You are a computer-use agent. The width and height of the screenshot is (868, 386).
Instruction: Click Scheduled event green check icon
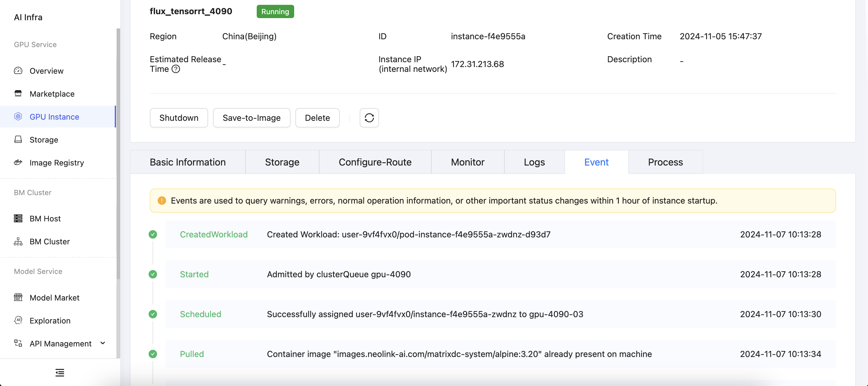pos(153,314)
